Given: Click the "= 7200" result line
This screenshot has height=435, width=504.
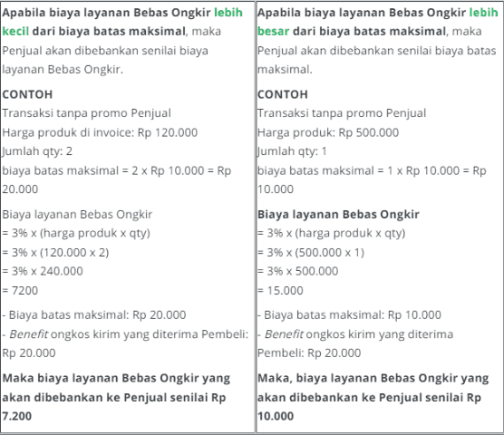Looking at the screenshot, I should pyautogui.click(x=20, y=290).
